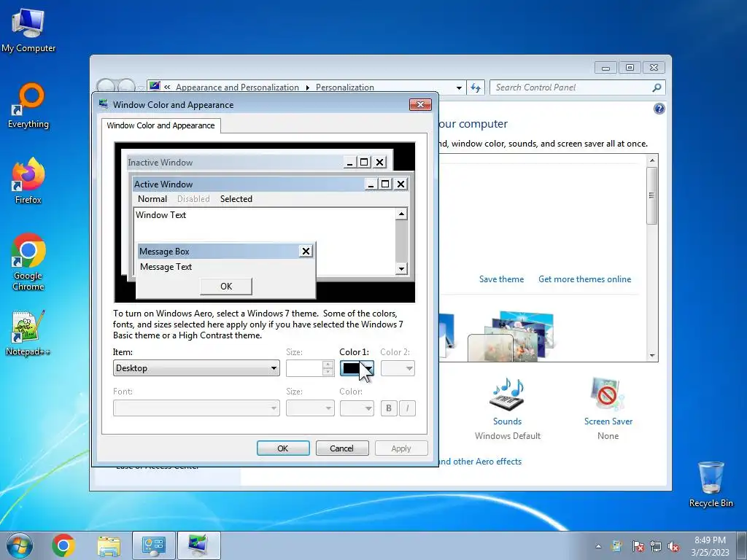Image resolution: width=747 pixels, height=560 pixels.
Task: Click the item Size spinner arrows
Action: click(328, 368)
